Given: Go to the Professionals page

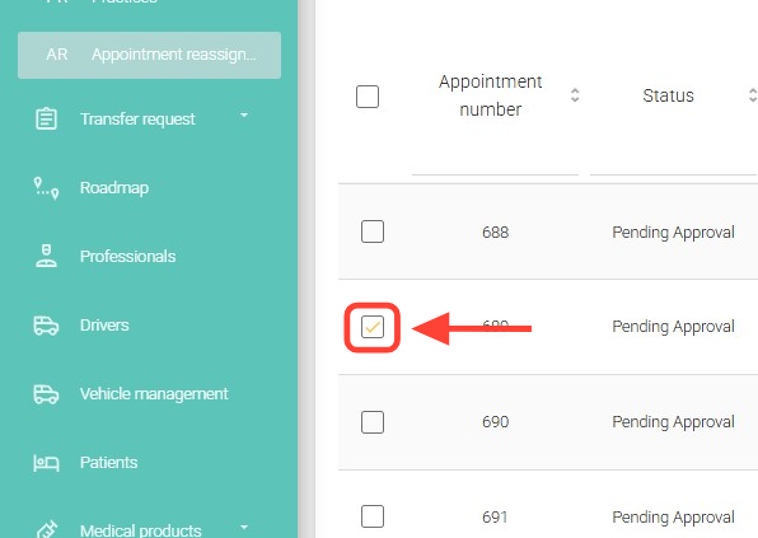Looking at the screenshot, I should 127,256.
